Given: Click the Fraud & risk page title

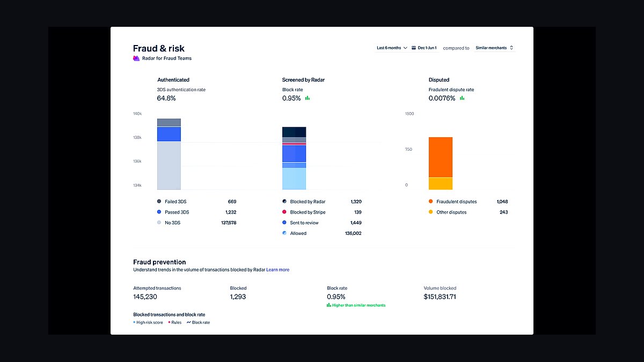Looking at the screenshot, I should [159, 48].
